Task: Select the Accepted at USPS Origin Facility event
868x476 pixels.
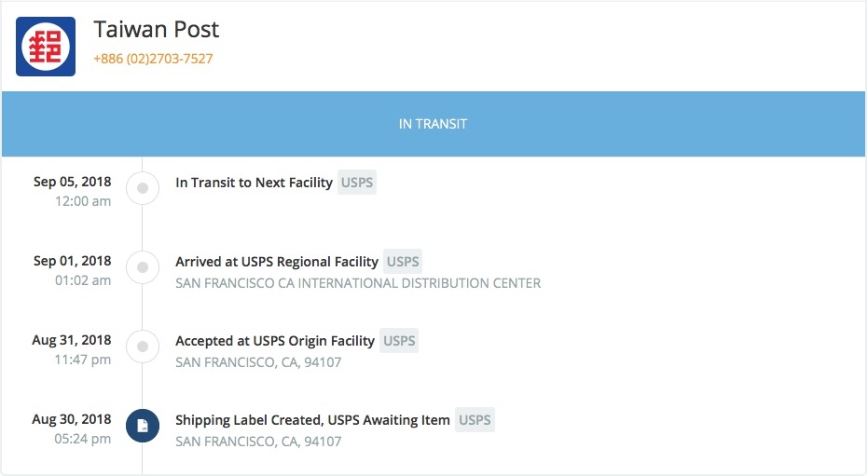Action: [275, 341]
